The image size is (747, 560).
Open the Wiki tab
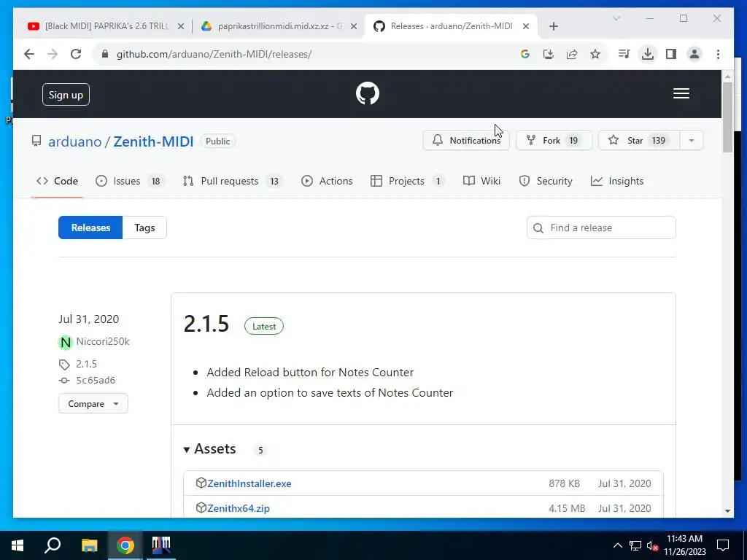pyautogui.click(x=481, y=181)
